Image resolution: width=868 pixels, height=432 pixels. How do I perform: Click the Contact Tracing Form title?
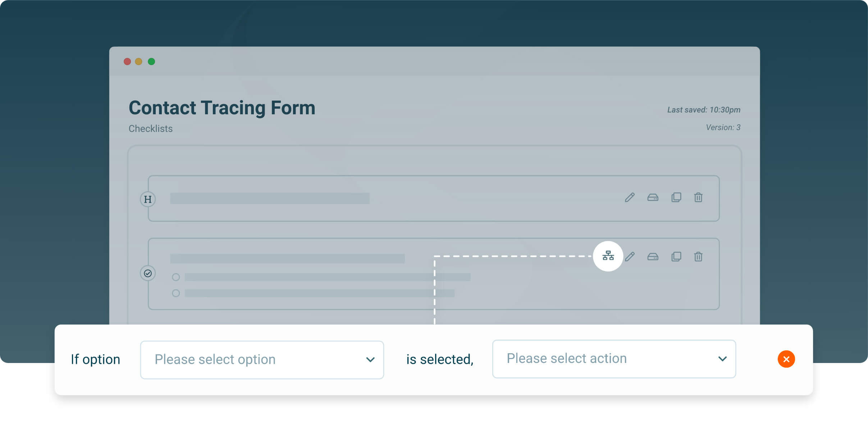(x=222, y=108)
